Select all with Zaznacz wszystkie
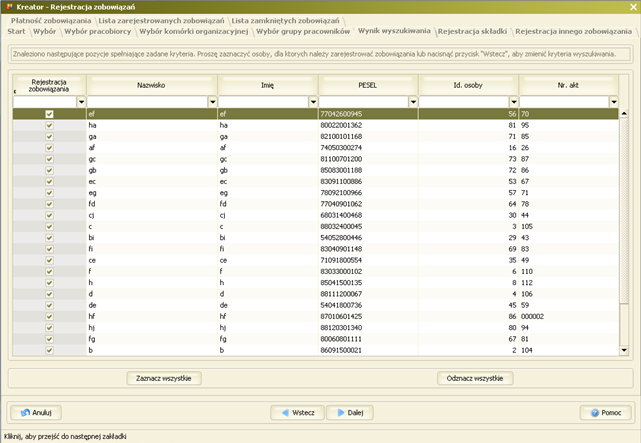 point(164,378)
